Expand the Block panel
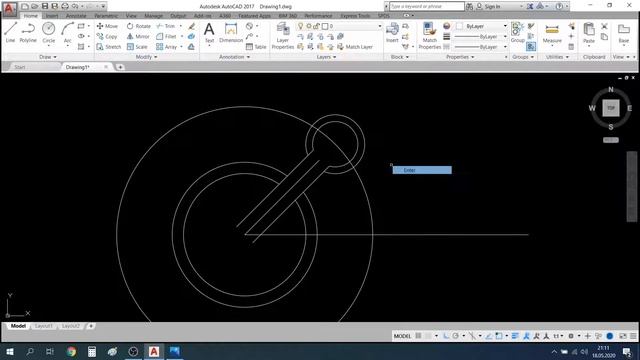This screenshot has width=640, height=360. [x=400, y=57]
